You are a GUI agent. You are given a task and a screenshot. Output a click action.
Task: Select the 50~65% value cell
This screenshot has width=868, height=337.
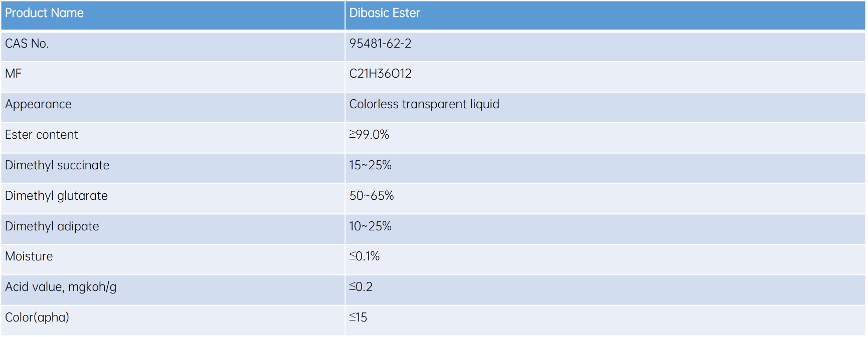[x=372, y=196]
